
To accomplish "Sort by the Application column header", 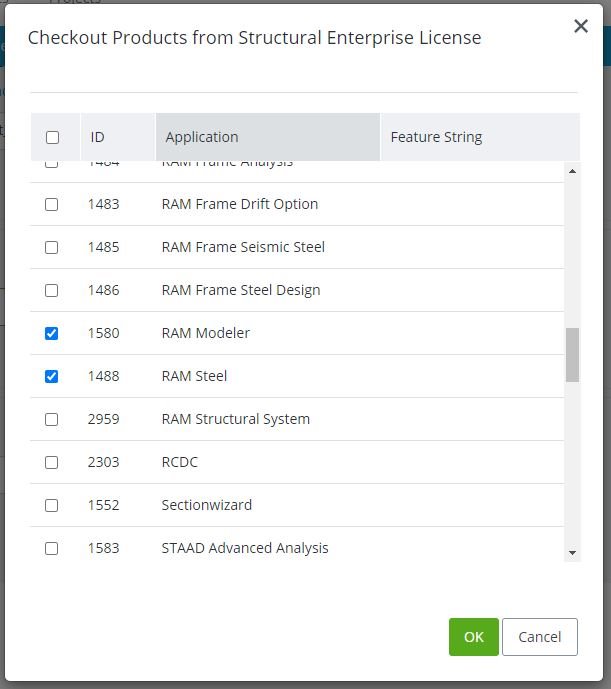I will pos(202,137).
